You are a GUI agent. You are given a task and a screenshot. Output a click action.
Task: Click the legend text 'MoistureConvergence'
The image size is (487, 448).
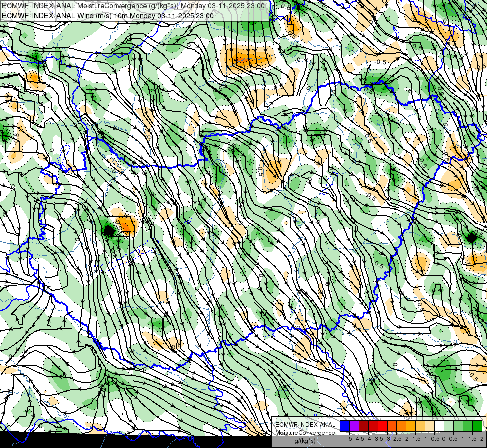coord(305,433)
